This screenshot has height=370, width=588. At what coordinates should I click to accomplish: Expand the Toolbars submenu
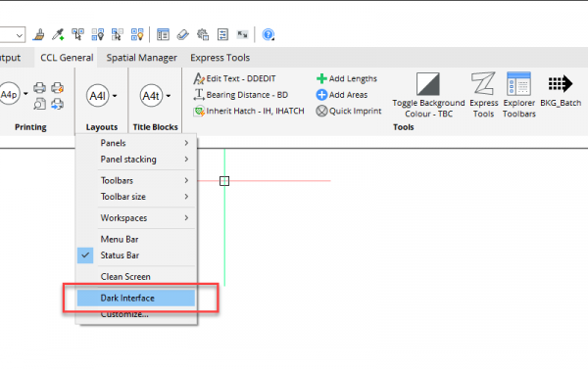[136, 180]
